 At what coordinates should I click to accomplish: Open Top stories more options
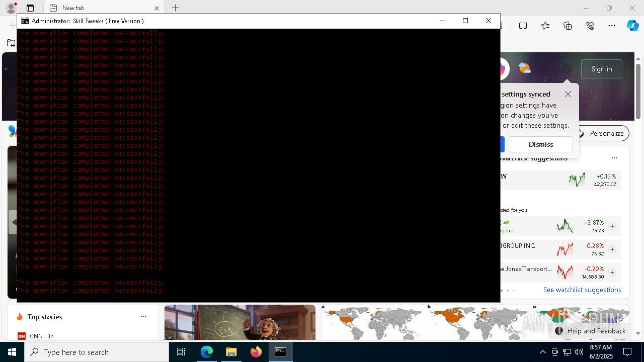[x=143, y=317]
